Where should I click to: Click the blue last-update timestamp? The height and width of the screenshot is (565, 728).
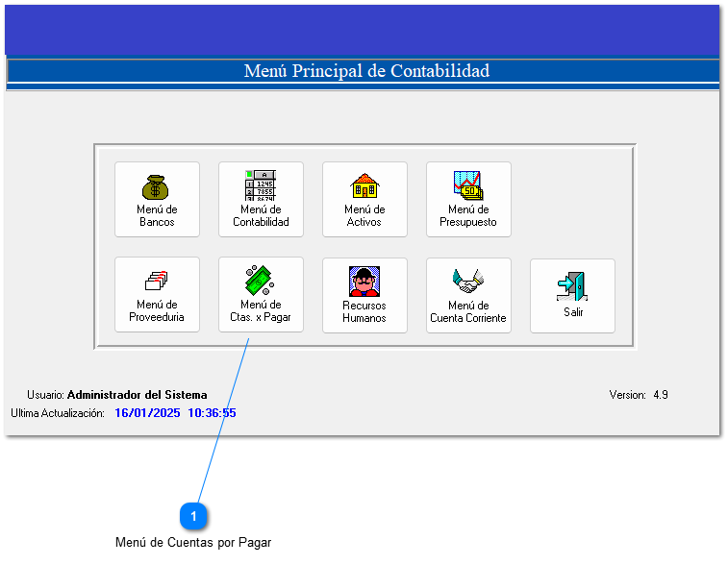[175, 413]
